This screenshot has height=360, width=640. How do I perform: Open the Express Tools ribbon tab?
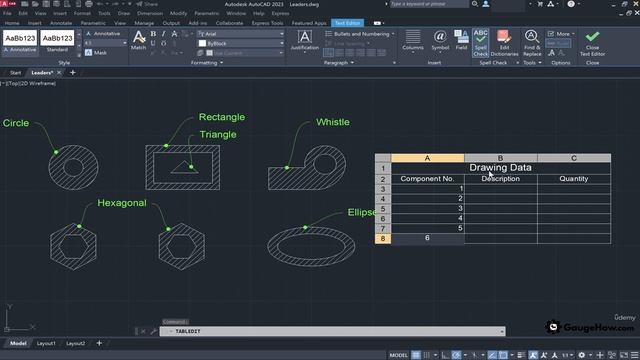pos(267,23)
